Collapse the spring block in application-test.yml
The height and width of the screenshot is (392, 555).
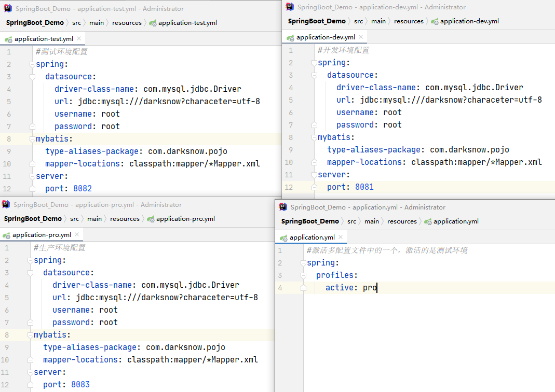(x=32, y=64)
